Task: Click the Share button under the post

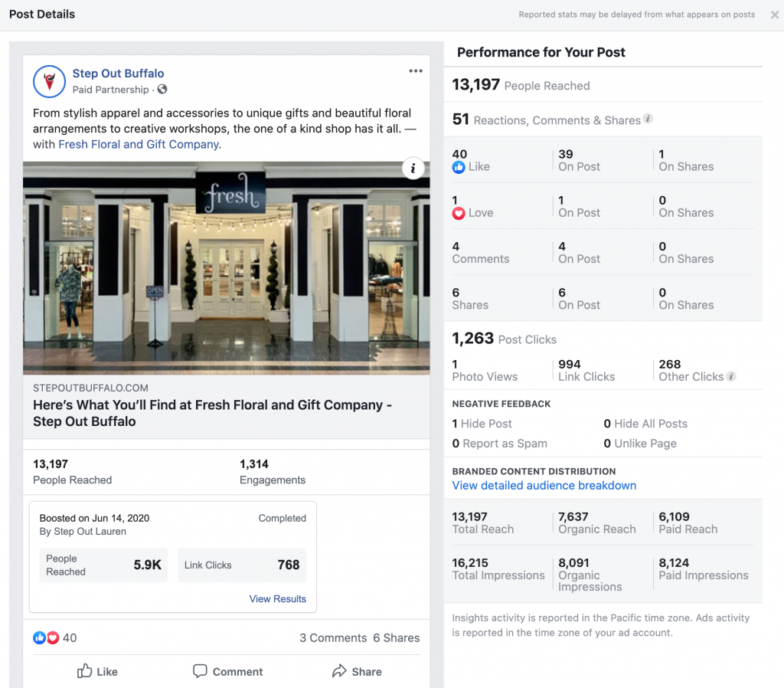Action: point(357,671)
